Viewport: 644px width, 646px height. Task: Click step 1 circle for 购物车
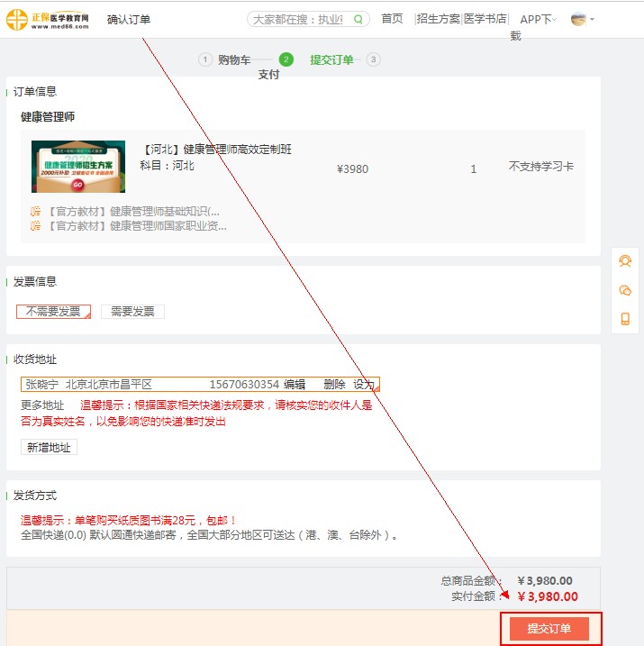point(205,60)
